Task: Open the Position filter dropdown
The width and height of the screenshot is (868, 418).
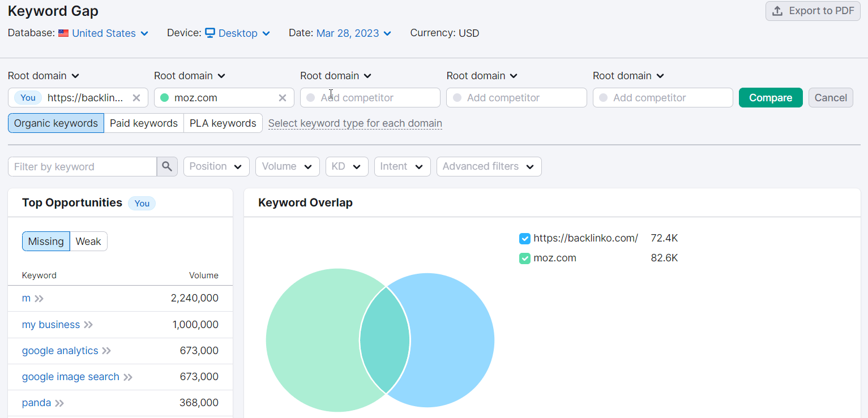Action: [216, 166]
